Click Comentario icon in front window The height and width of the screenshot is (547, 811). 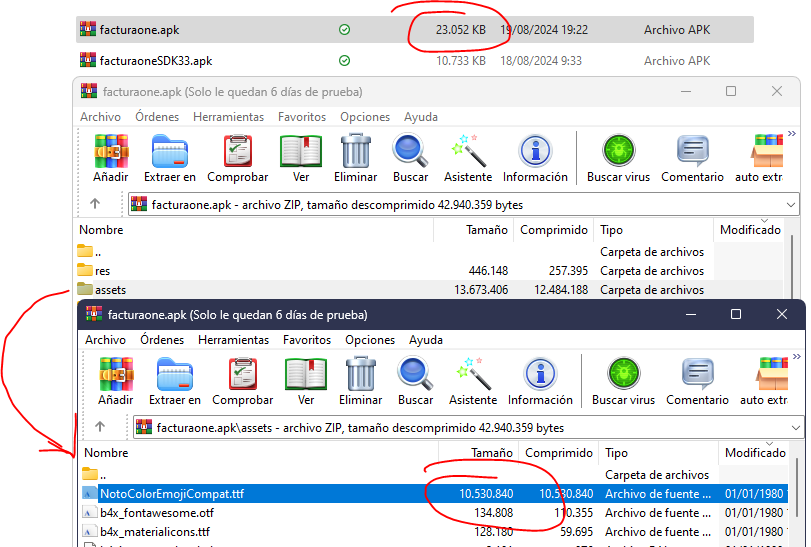pyautogui.click(x=697, y=374)
